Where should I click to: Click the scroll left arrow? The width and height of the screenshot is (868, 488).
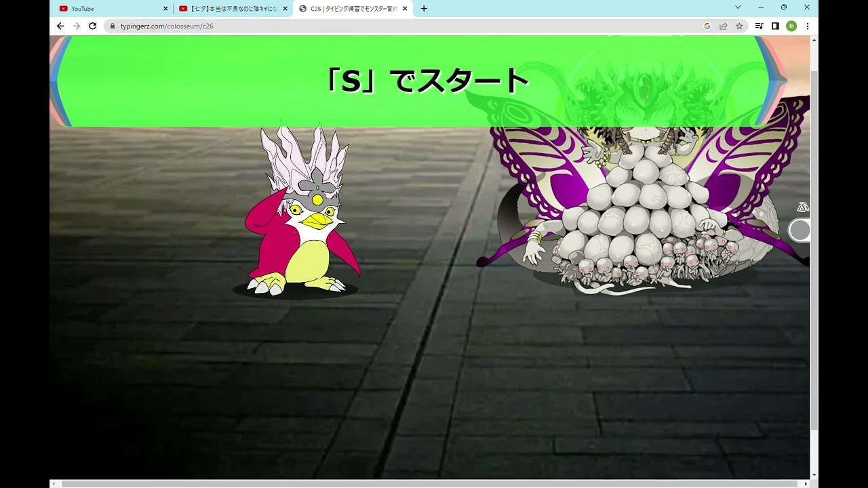click(x=54, y=484)
